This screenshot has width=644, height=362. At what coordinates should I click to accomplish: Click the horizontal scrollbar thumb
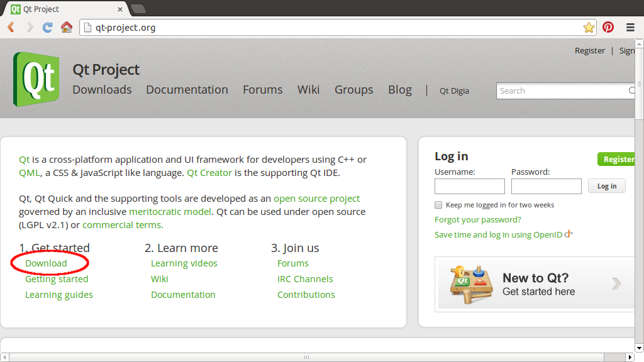(306, 357)
